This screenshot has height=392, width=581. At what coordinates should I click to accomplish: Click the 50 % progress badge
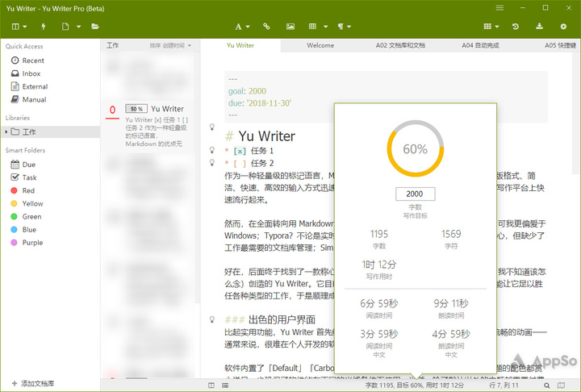coord(136,109)
